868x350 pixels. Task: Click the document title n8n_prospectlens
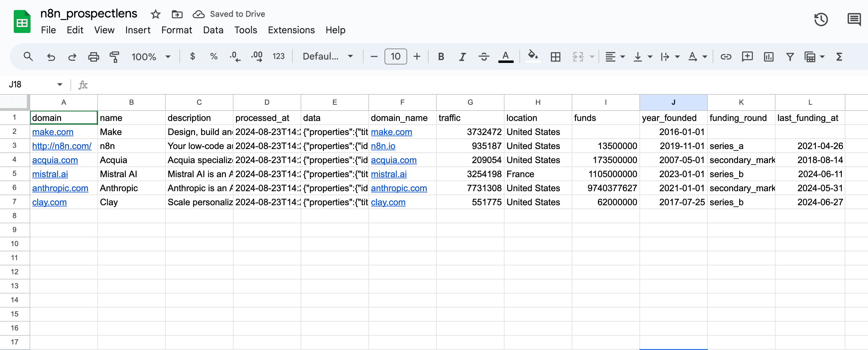click(x=89, y=13)
